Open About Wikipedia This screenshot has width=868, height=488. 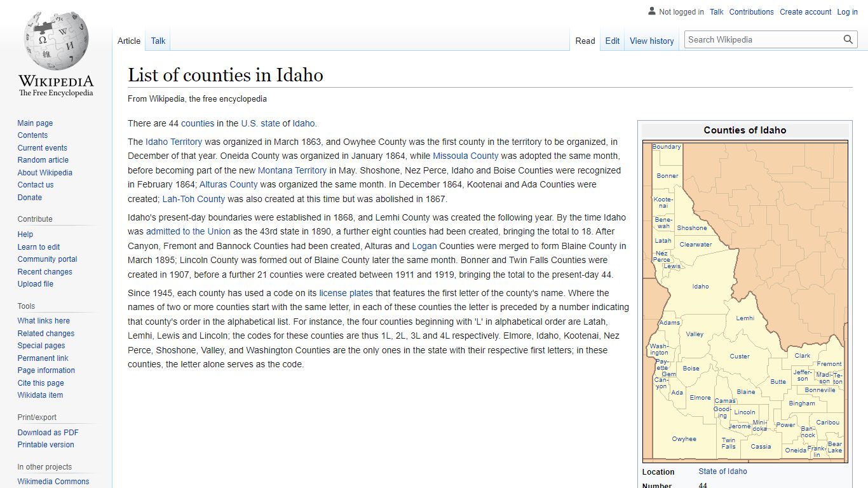pyautogui.click(x=45, y=173)
